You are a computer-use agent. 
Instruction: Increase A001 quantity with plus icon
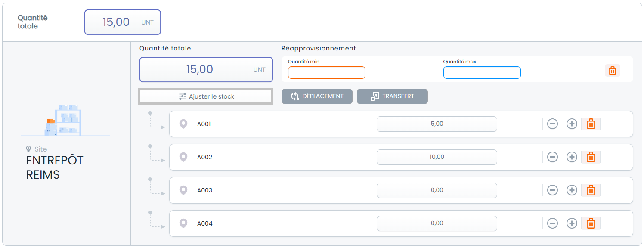572,124
